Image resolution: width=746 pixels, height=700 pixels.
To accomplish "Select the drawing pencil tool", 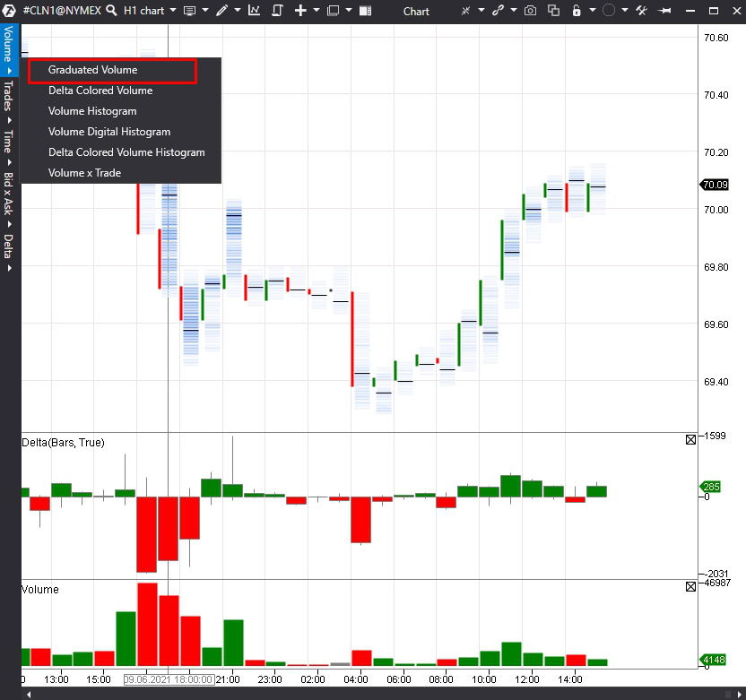I will click(x=221, y=11).
